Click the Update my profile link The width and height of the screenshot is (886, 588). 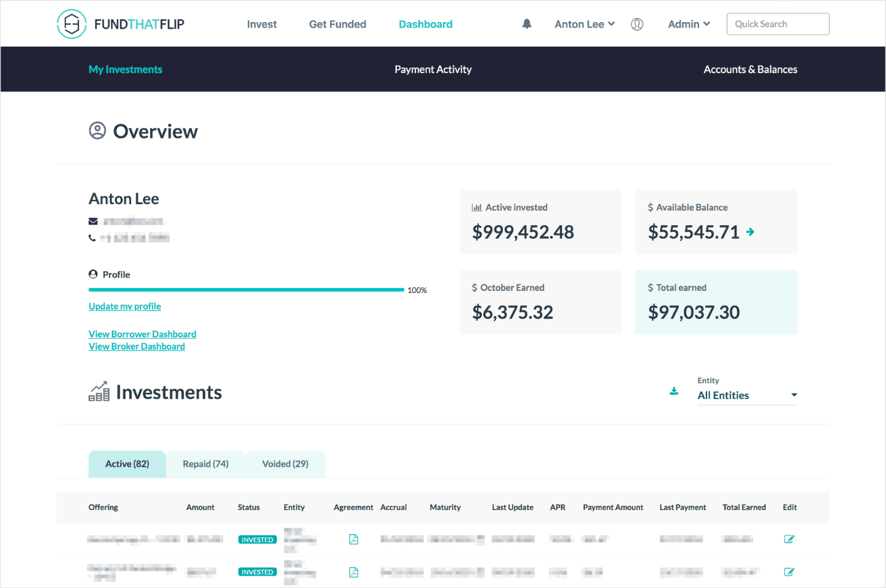click(x=125, y=306)
